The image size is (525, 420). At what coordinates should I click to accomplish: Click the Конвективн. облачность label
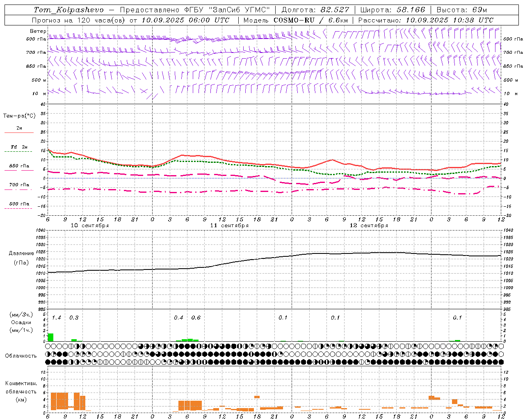21,387
